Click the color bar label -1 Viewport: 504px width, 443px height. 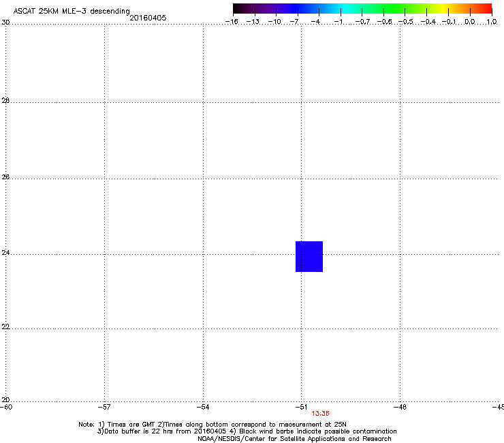click(x=338, y=22)
